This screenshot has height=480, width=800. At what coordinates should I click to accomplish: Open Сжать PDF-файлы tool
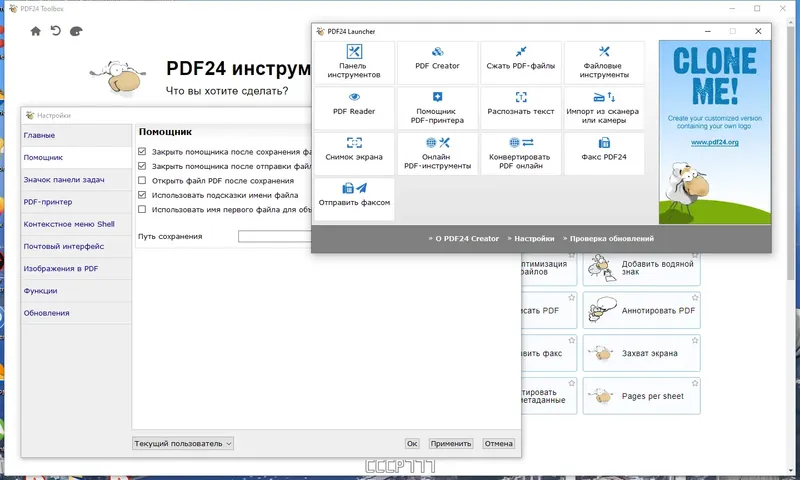coord(520,62)
